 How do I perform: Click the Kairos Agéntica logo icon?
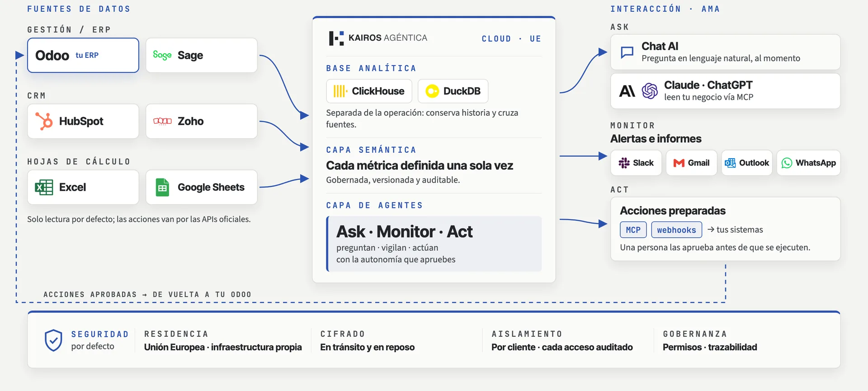point(336,38)
